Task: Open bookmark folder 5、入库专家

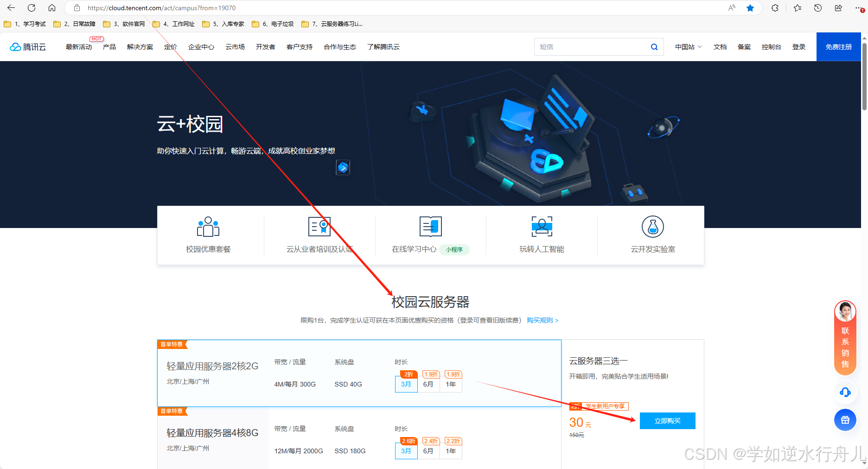Action: coord(223,24)
